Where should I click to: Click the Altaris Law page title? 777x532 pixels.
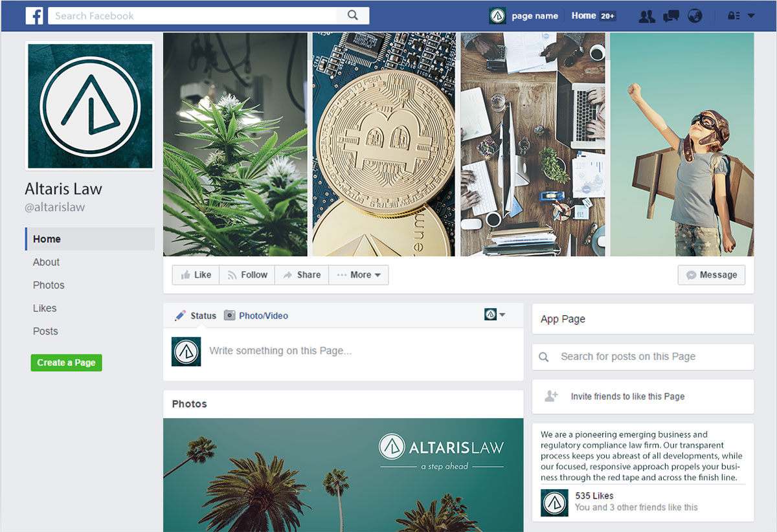click(63, 189)
